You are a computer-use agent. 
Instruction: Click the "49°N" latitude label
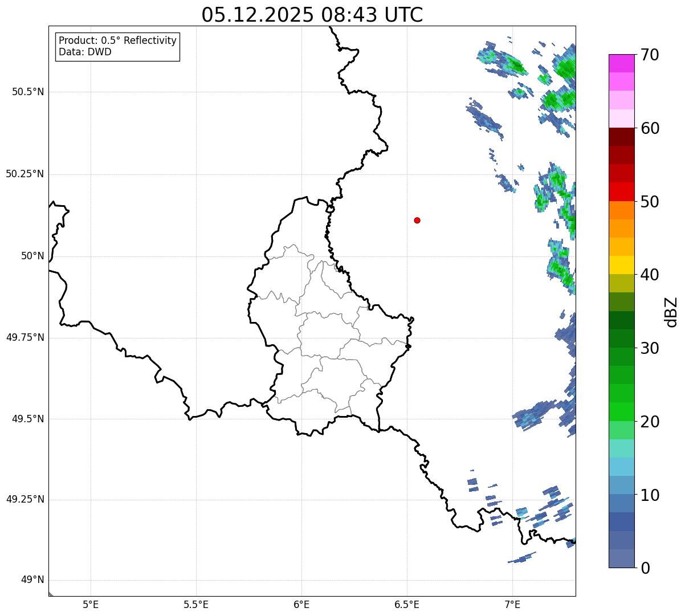click(32, 580)
